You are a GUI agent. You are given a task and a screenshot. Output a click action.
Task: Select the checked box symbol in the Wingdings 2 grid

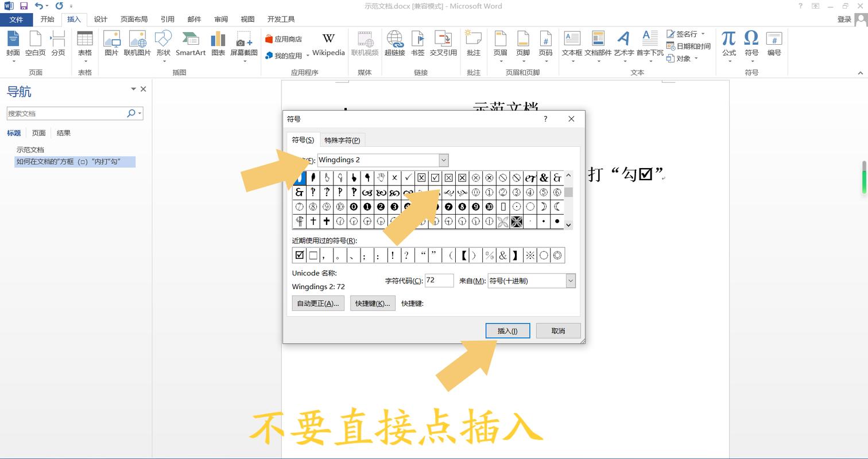[x=435, y=178]
